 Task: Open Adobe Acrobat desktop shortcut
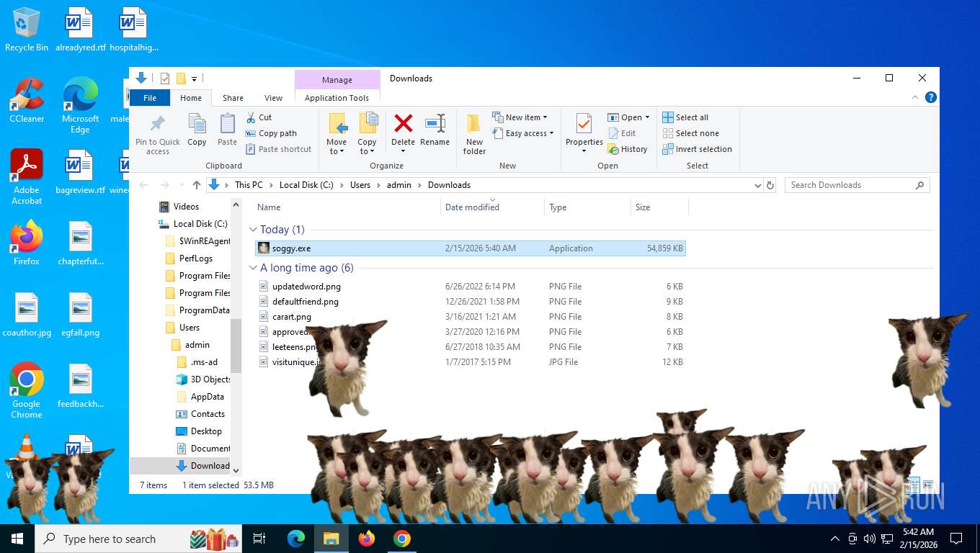coord(27,176)
